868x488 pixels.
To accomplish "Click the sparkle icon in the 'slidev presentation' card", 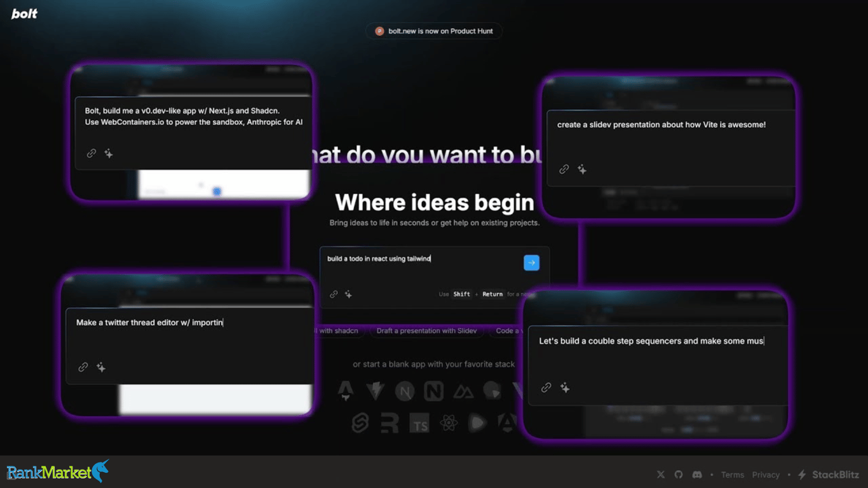I will (x=582, y=169).
